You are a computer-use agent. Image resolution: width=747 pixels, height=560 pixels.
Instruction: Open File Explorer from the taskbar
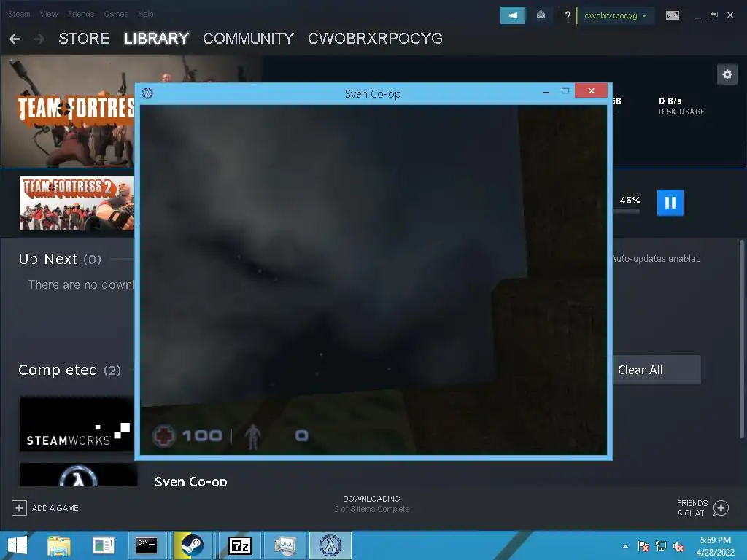point(59,545)
